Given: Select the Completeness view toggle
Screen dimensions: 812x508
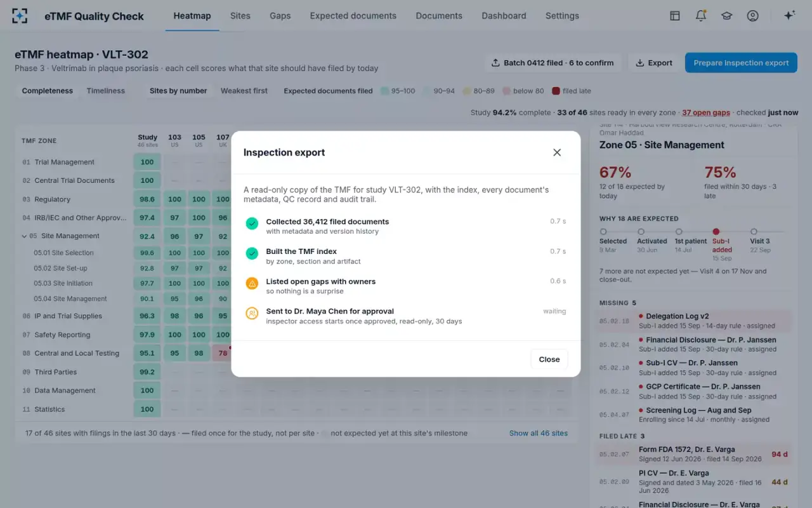Looking at the screenshot, I should pos(48,91).
